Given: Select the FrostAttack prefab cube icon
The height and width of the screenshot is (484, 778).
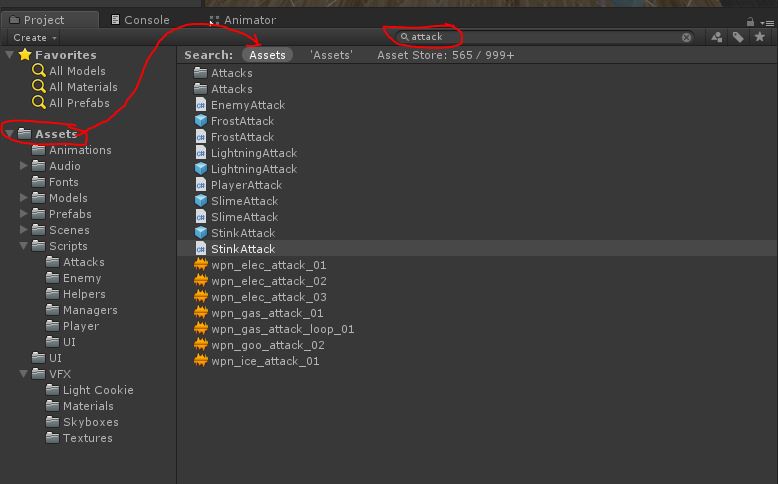Looking at the screenshot, I should pyautogui.click(x=200, y=121).
